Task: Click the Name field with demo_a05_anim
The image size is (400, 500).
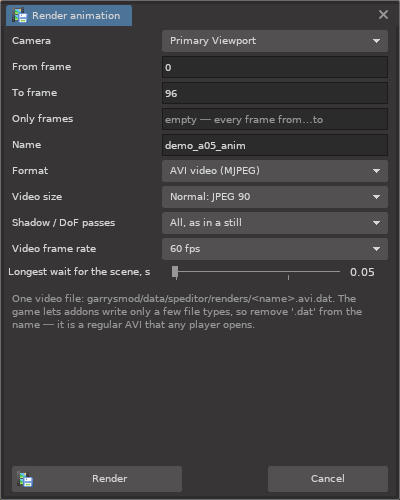Action: coord(275,145)
